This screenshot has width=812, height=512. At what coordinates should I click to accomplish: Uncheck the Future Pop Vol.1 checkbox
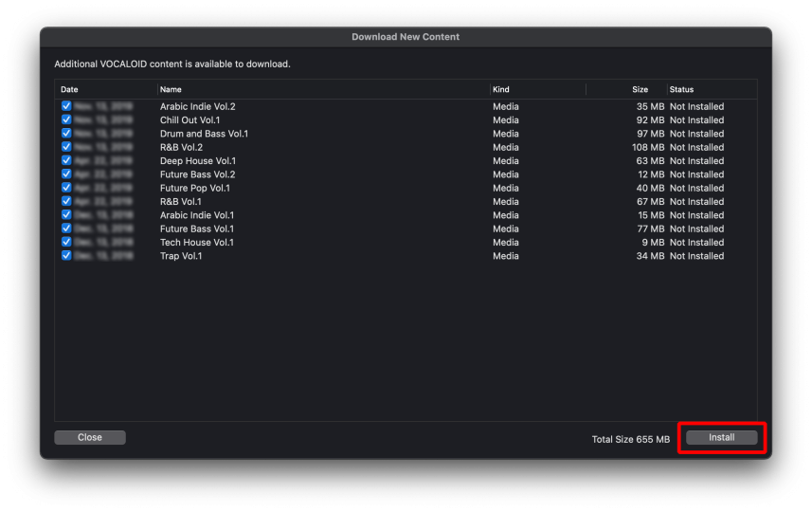click(x=66, y=188)
